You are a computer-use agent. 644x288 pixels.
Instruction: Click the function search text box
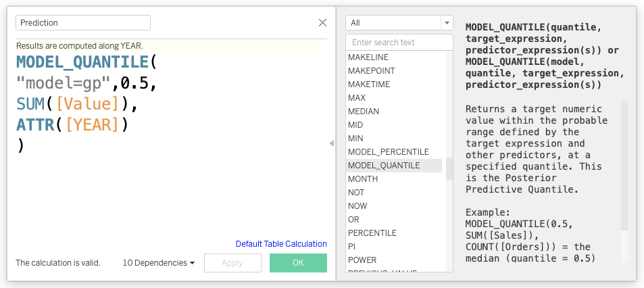tap(399, 43)
